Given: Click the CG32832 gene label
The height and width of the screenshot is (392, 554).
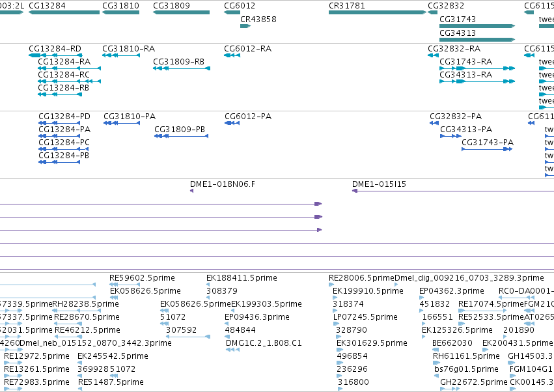Looking at the screenshot, I should 446,6.
